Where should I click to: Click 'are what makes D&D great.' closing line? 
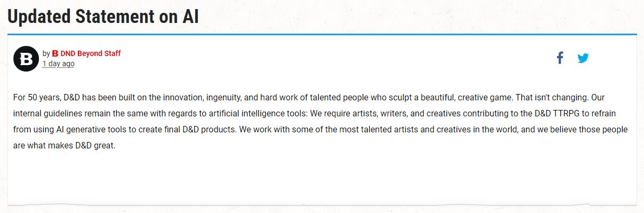(x=65, y=146)
